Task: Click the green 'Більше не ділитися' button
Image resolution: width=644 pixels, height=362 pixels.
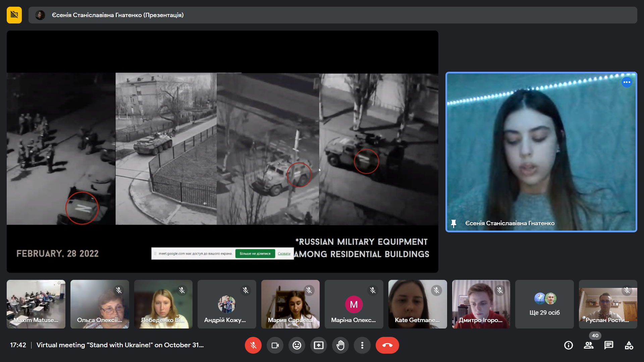Action: (x=255, y=254)
